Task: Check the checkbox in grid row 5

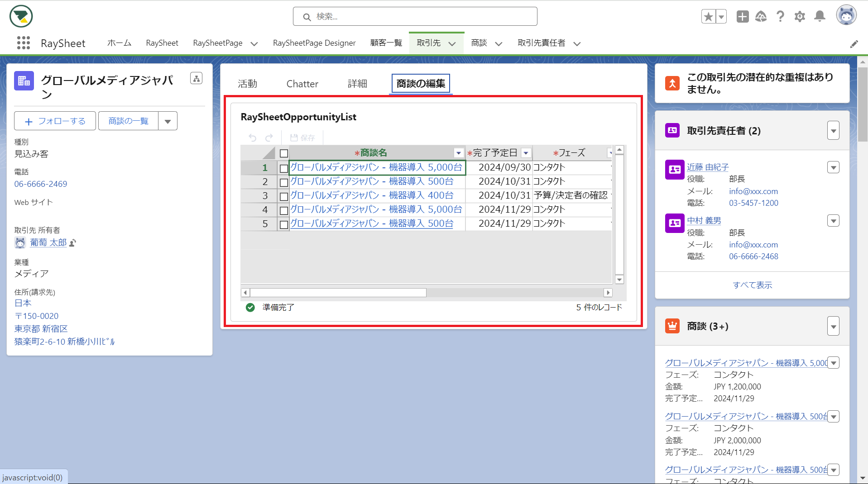Action: click(284, 225)
